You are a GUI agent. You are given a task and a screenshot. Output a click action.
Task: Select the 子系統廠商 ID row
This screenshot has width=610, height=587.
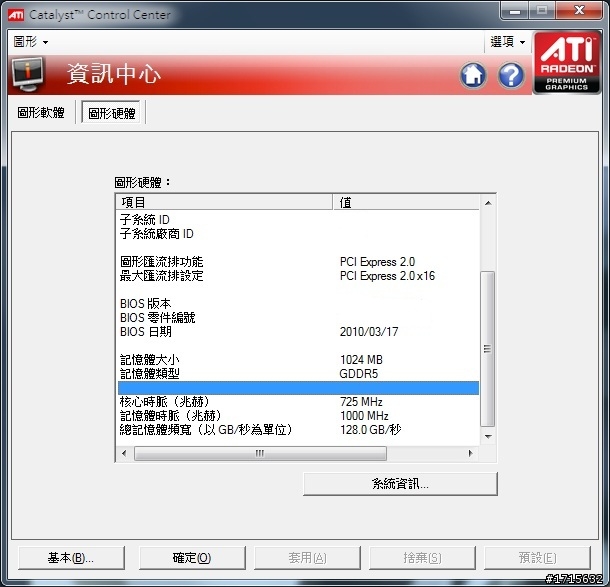[298, 234]
